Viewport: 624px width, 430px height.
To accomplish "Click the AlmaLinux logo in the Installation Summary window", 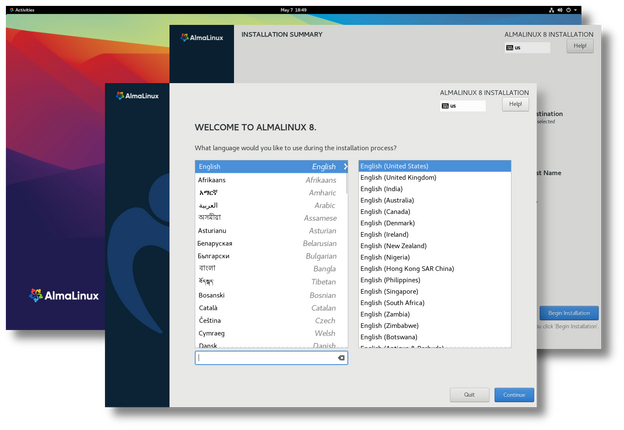I will [x=201, y=37].
